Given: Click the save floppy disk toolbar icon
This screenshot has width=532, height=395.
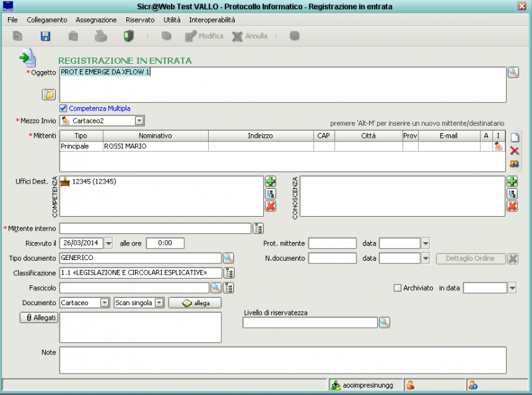Looking at the screenshot, I should (x=46, y=36).
